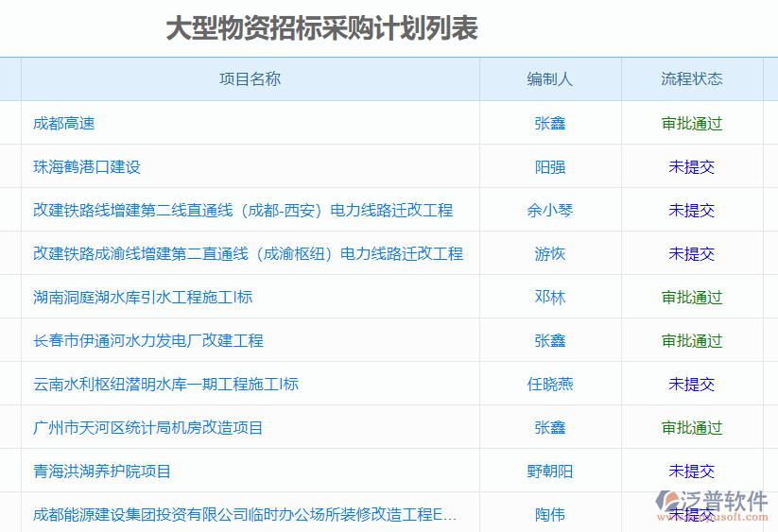This screenshot has width=778, height=532.
Task: Click author 阳强 in the table
Action: pyautogui.click(x=550, y=166)
